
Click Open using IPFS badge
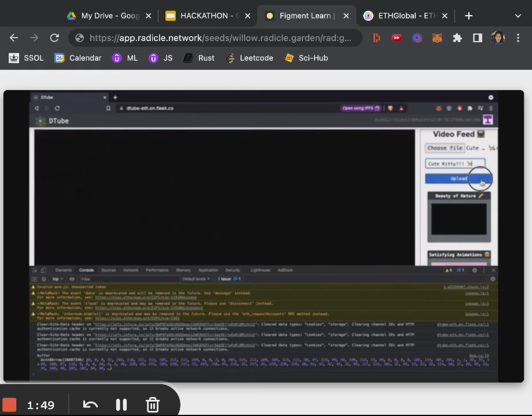point(361,108)
